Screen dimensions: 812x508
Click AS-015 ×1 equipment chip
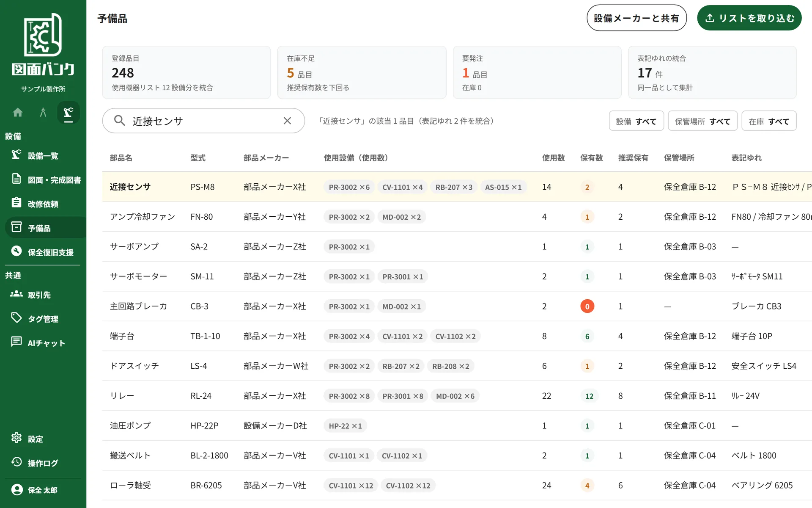[x=503, y=187]
